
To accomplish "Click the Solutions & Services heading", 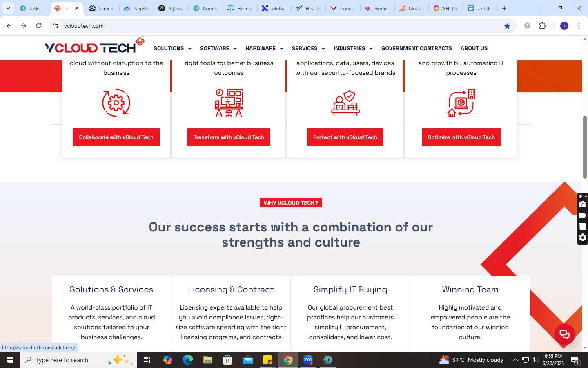I will [x=111, y=289].
